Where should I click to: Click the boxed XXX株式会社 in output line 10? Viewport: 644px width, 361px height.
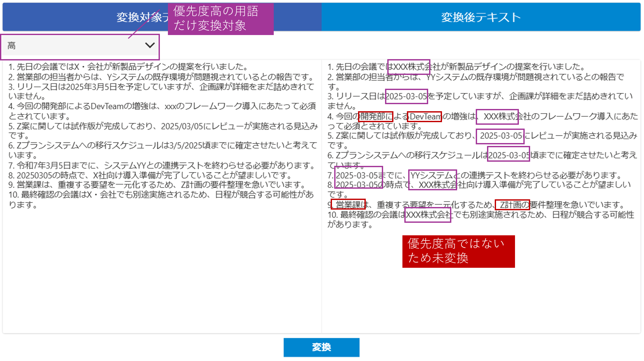(x=428, y=215)
